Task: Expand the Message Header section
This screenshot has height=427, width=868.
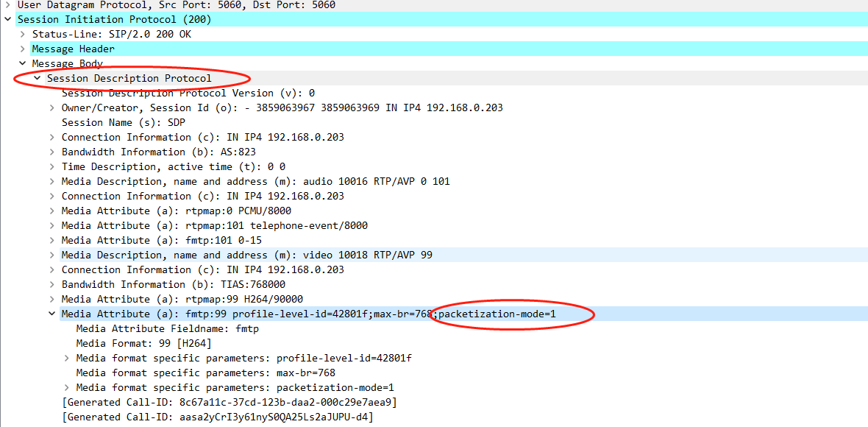Action: click(x=22, y=49)
